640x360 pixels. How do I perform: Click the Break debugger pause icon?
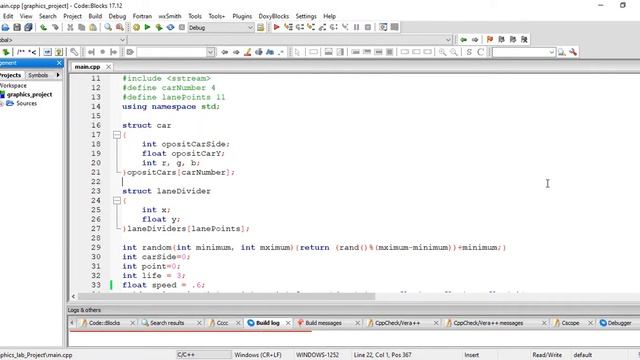356,27
